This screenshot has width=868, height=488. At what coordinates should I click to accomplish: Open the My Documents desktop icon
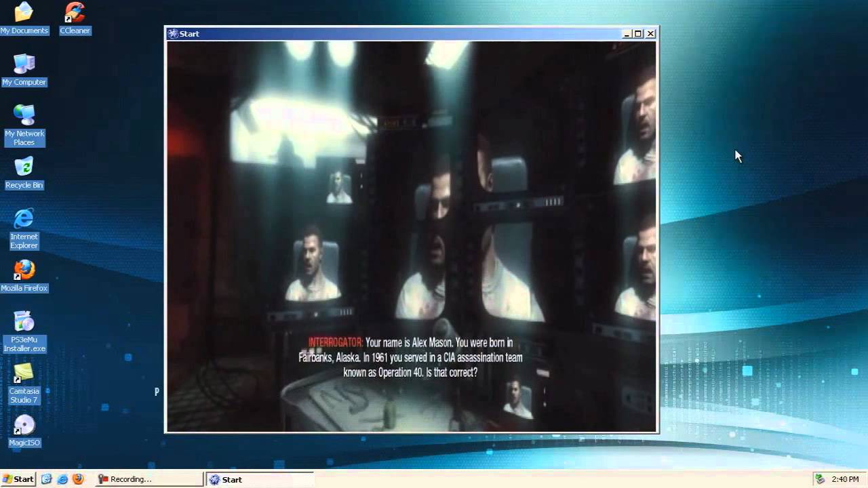tap(24, 18)
